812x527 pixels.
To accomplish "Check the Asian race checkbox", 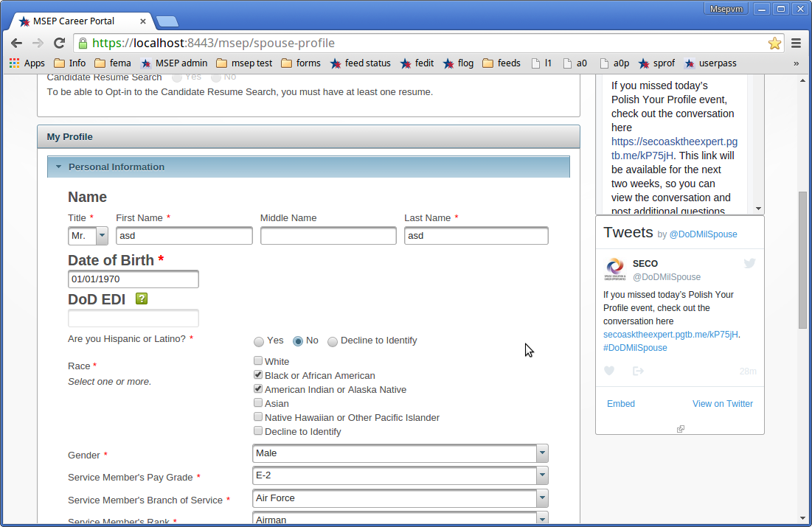I will pyautogui.click(x=258, y=402).
